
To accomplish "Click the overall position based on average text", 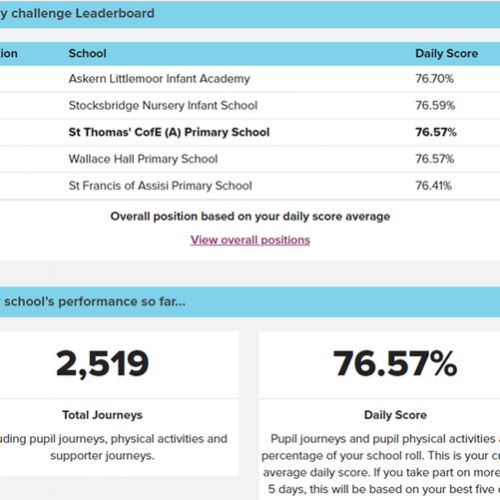I will (x=250, y=216).
